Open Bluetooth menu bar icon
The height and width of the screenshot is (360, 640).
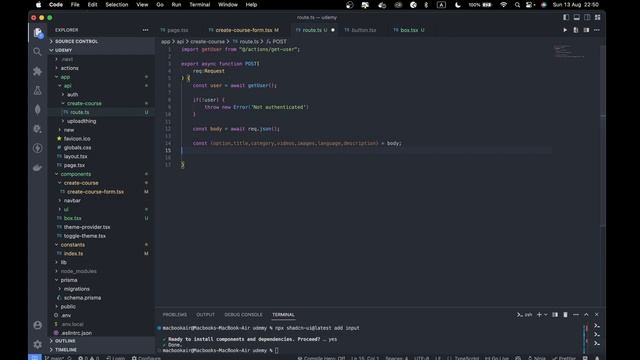point(426,5)
